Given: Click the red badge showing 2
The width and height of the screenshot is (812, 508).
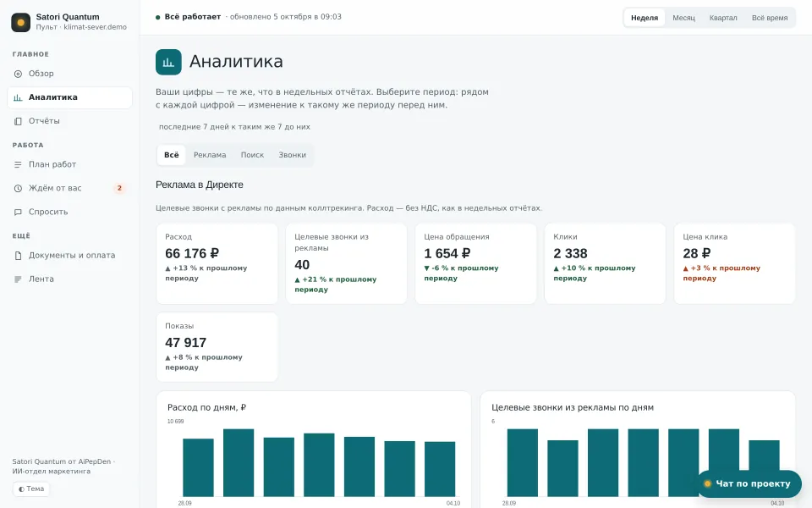Looking at the screenshot, I should pyautogui.click(x=119, y=188).
